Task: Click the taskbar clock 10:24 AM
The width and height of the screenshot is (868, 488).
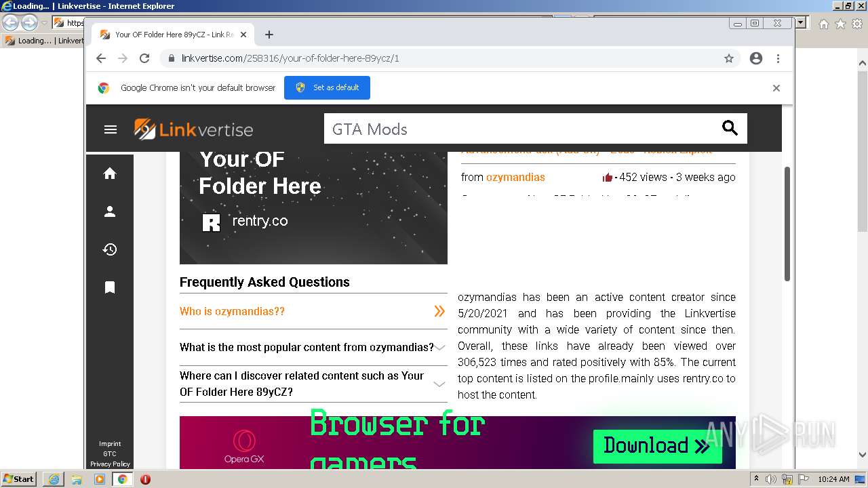Action: pos(833,479)
